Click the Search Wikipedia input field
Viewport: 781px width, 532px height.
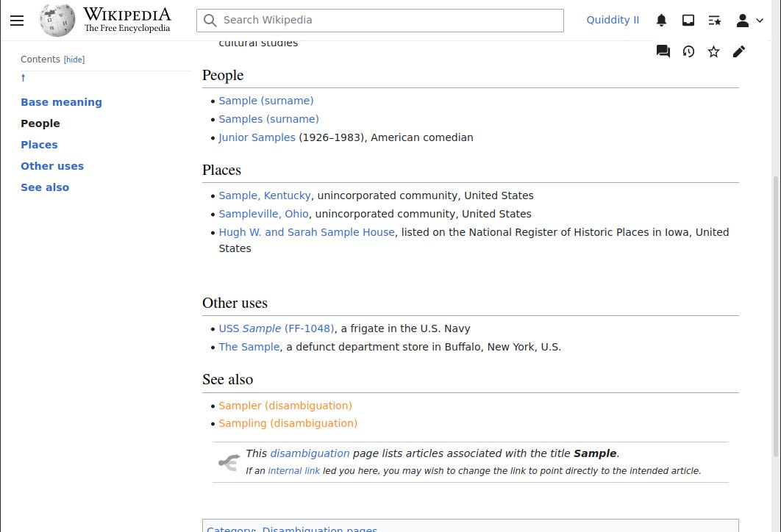coord(380,21)
